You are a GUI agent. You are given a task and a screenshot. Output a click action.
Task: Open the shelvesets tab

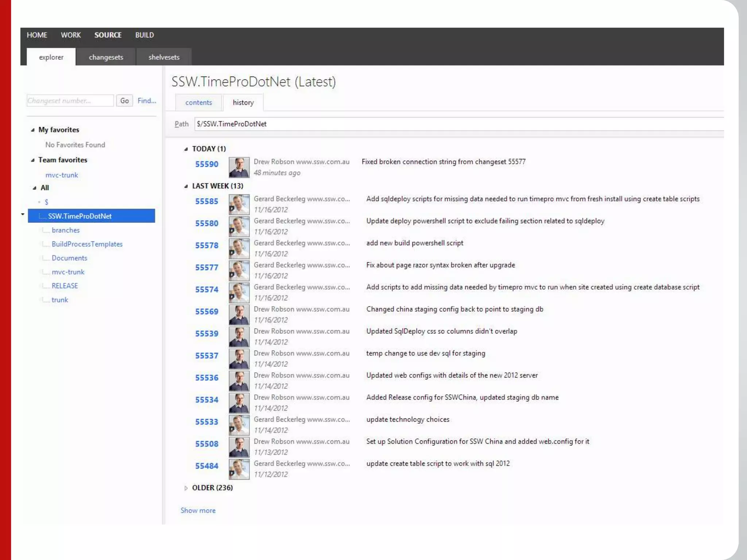pyautogui.click(x=164, y=57)
